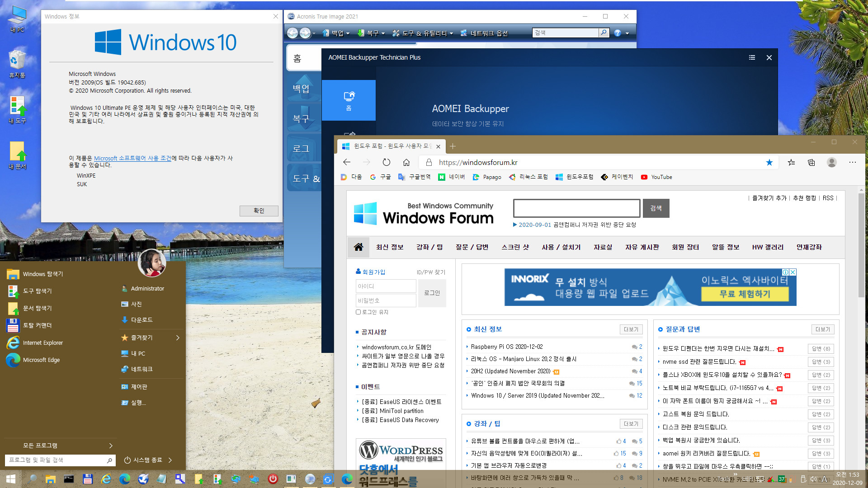Image resolution: width=868 pixels, height=488 pixels.
Task: Click the 회원가입 link
Action: pos(374,272)
